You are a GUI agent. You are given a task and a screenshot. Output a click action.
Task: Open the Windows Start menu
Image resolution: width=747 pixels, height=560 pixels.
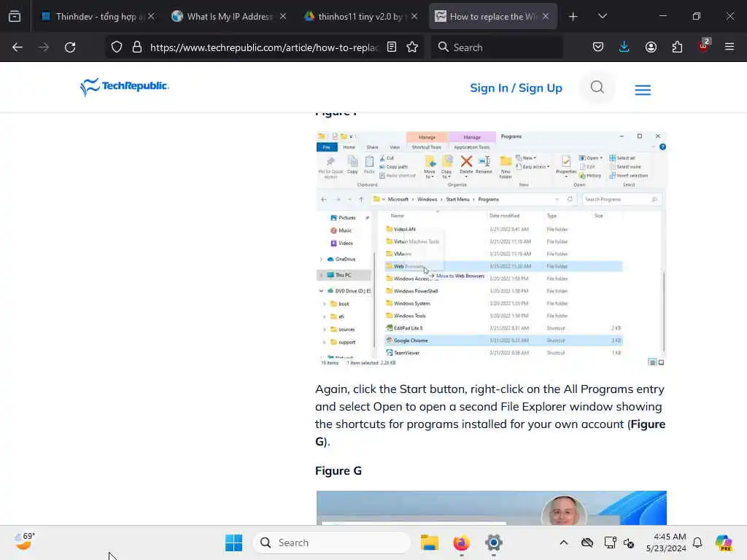click(233, 542)
